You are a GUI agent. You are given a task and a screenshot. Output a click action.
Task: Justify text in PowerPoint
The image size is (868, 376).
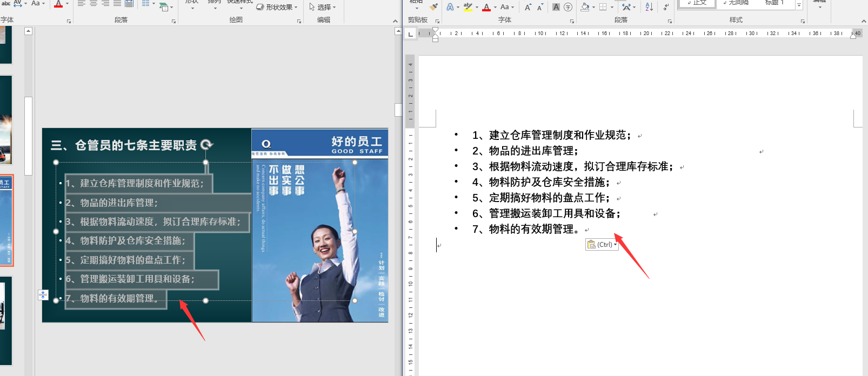(x=117, y=3)
